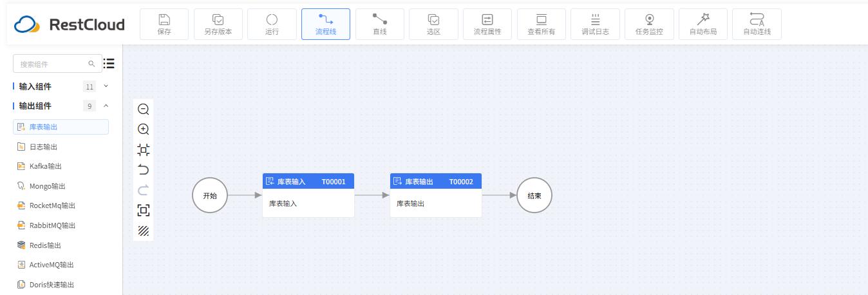Click the 输入组件 category heading
Viewport: 868px width, 295px height.
[x=35, y=86]
